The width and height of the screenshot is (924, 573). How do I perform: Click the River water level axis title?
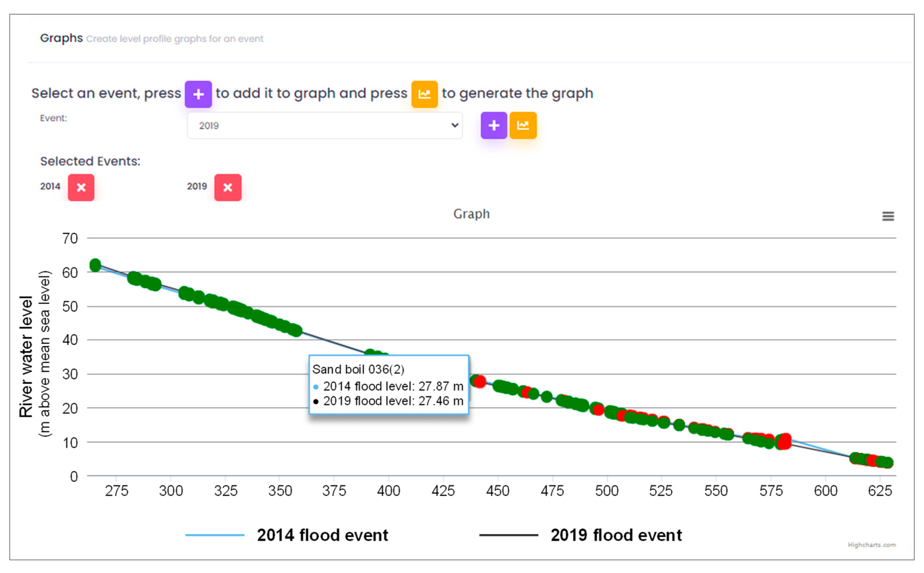pyautogui.click(x=26, y=356)
